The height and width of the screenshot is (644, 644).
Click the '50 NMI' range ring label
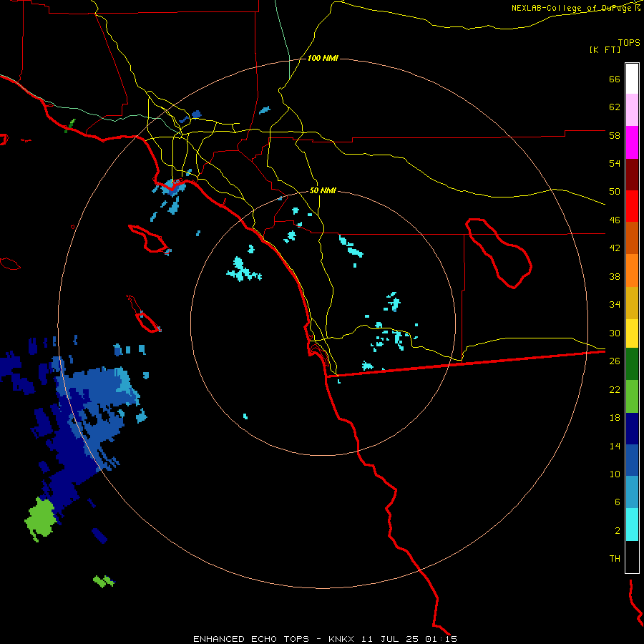(323, 190)
